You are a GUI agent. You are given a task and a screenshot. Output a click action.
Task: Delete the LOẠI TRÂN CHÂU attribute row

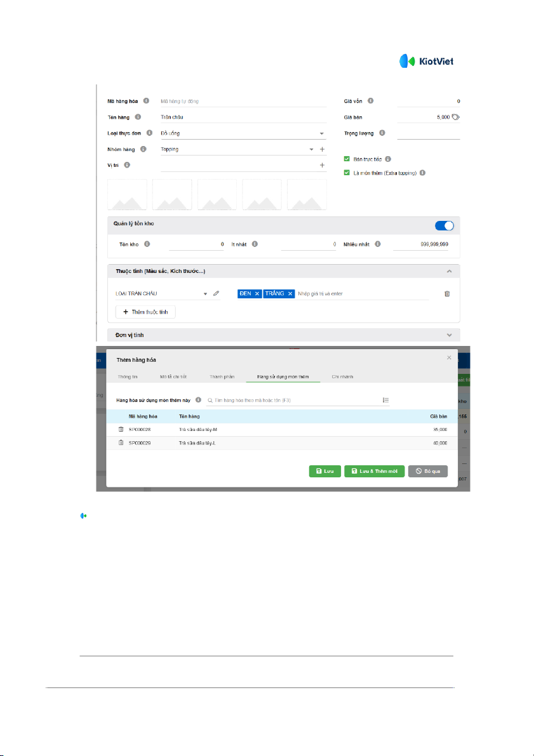click(x=447, y=293)
